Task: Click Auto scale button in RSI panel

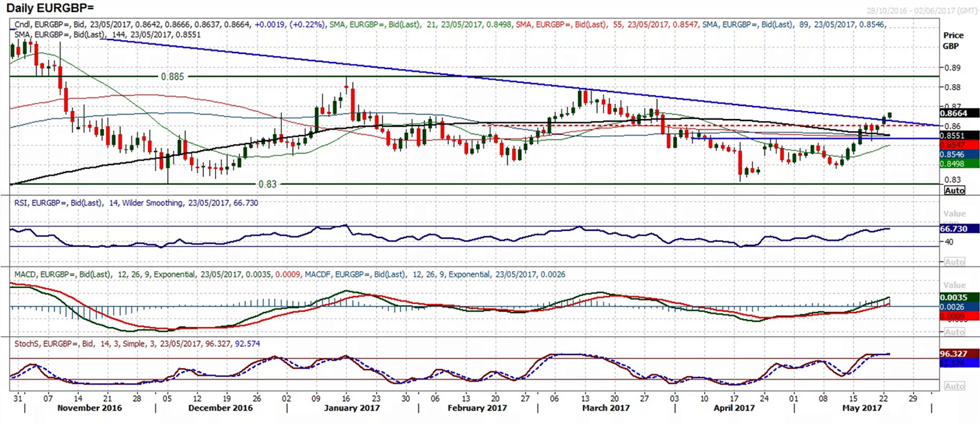Action: [954, 261]
